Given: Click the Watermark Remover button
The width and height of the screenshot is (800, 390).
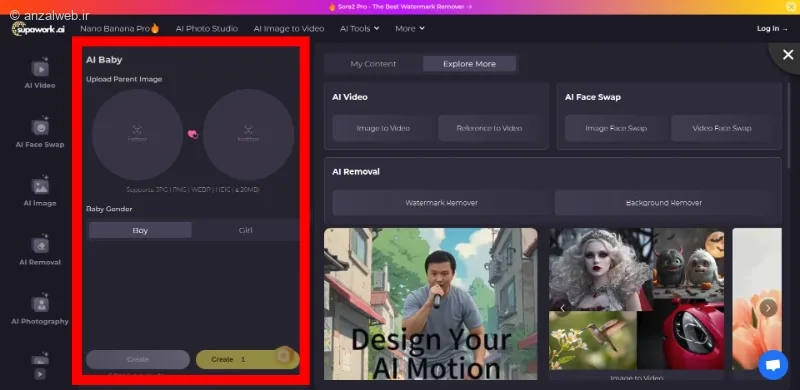Looking at the screenshot, I should pyautogui.click(x=441, y=203).
